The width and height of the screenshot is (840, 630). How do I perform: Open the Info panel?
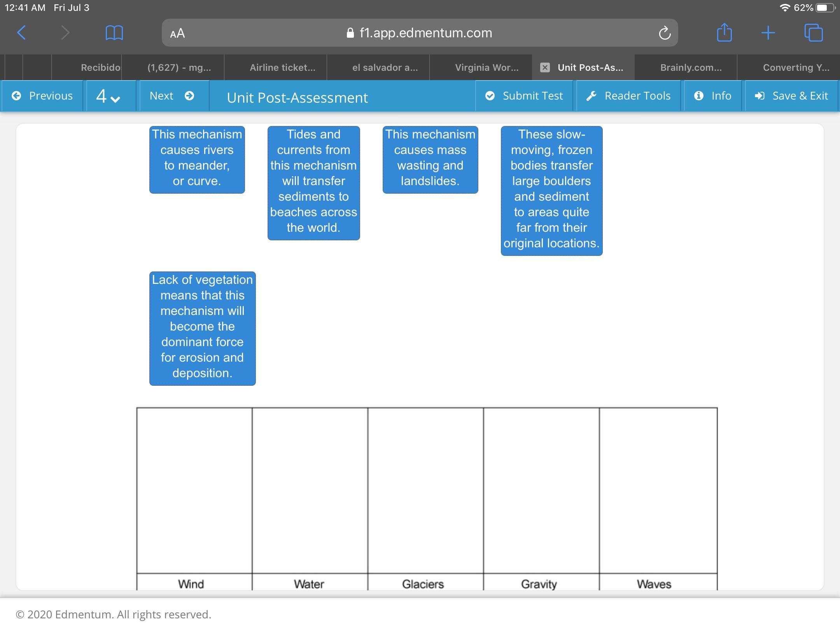713,96
